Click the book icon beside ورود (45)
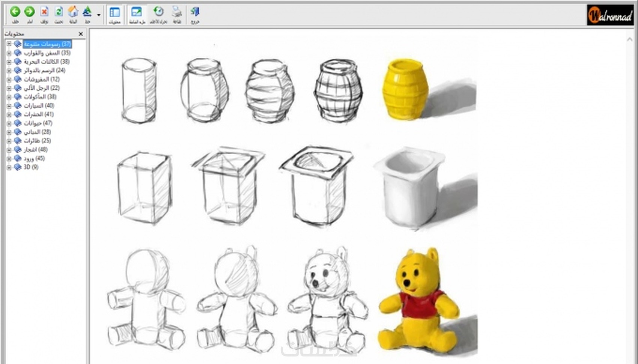 tap(18, 158)
